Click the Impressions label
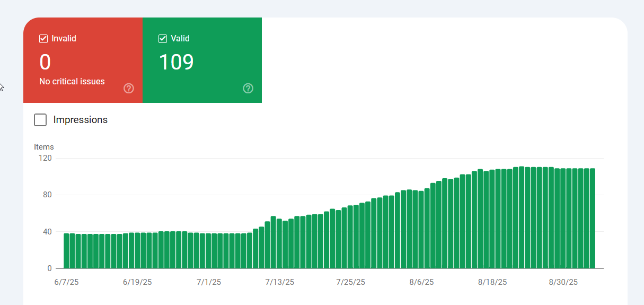644x305 pixels. click(x=81, y=120)
